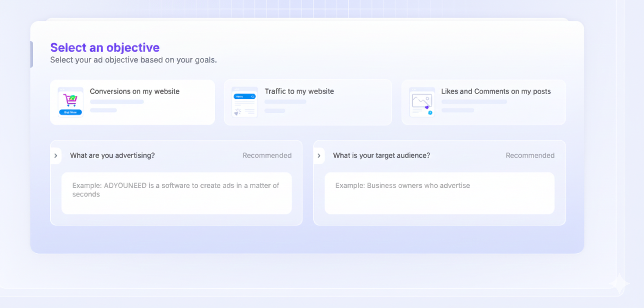
Task: Click the blue Buy Now button graphic
Action: pyautogui.click(x=70, y=112)
